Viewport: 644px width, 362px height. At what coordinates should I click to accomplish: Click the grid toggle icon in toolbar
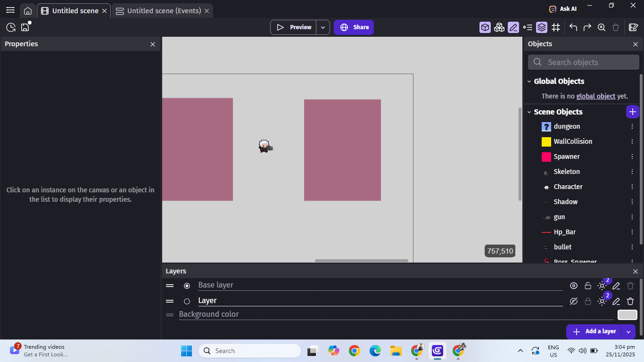tap(556, 27)
